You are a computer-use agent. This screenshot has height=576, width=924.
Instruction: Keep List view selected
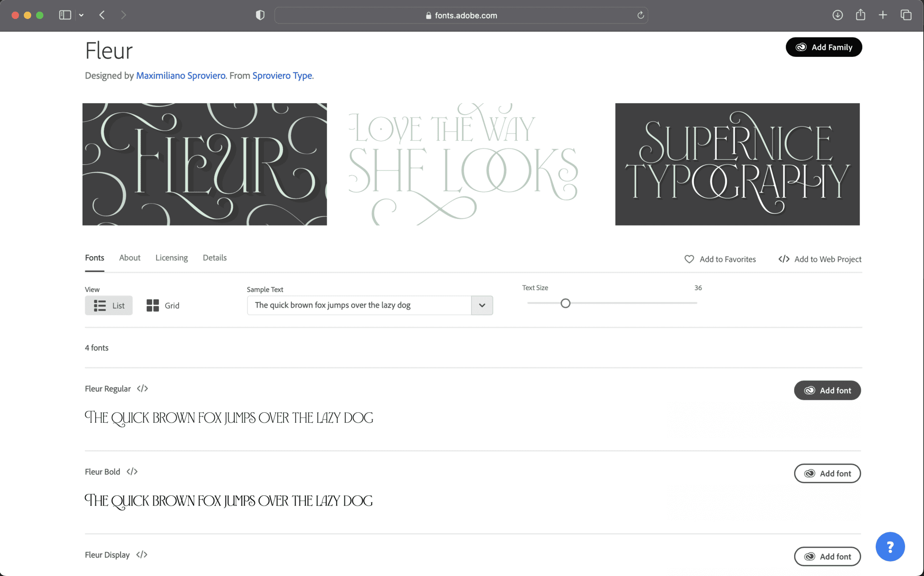(x=109, y=305)
